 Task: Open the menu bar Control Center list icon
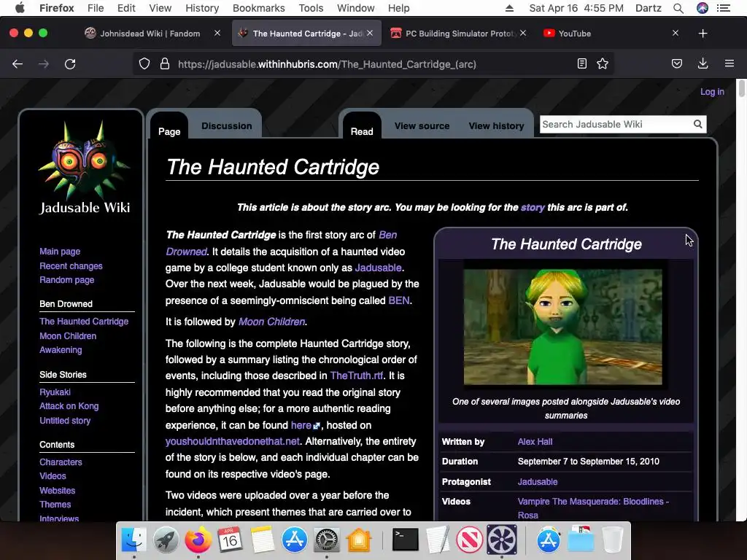click(723, 8)
